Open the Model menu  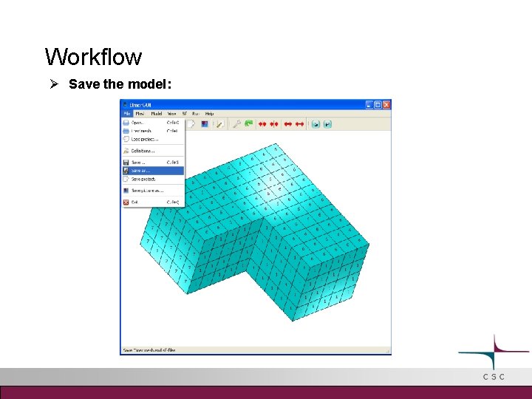(x=157, y=114)
